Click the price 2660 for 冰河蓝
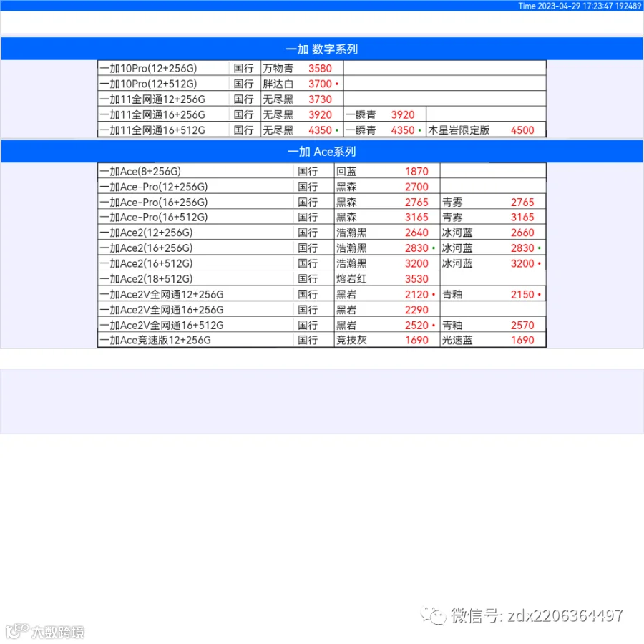The image size is (644, 644). pos(522,233)
